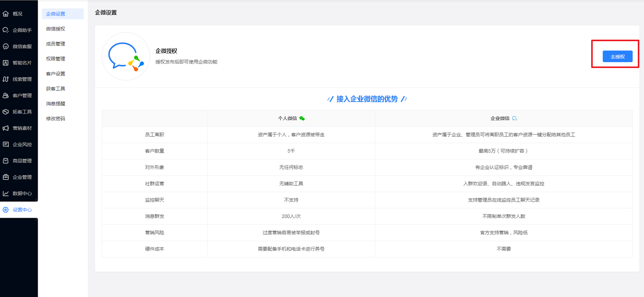
Task: Switch to 微信授权 submenu item
Action: click(x=56, y=29)
